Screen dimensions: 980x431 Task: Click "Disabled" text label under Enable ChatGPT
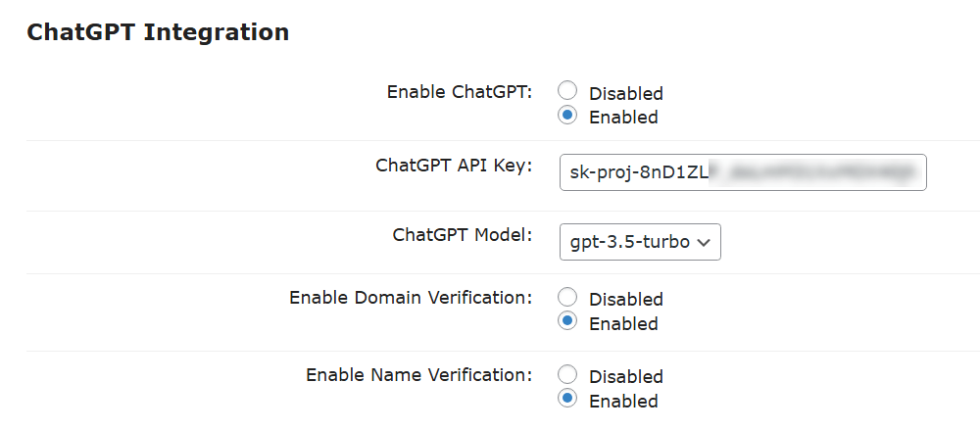click(625, 94)
